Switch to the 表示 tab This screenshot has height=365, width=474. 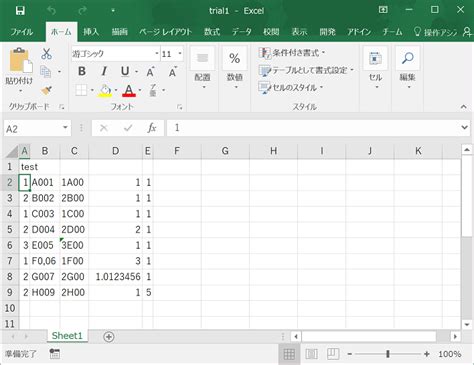point(299,32)
